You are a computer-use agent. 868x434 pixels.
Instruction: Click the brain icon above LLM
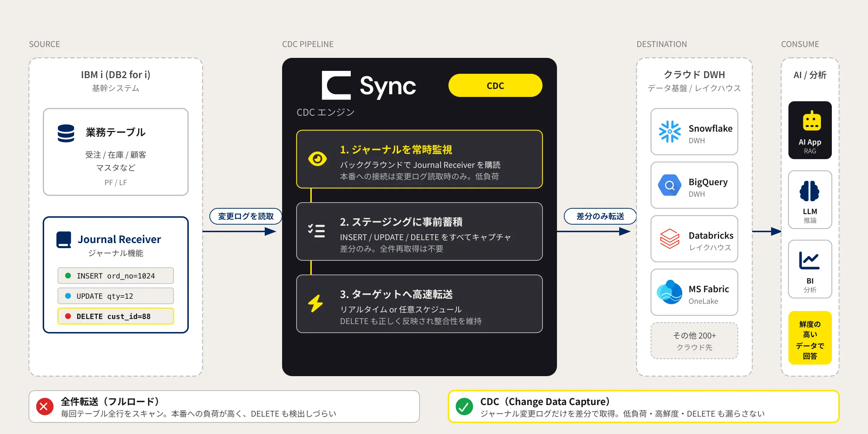coord(809,191)
